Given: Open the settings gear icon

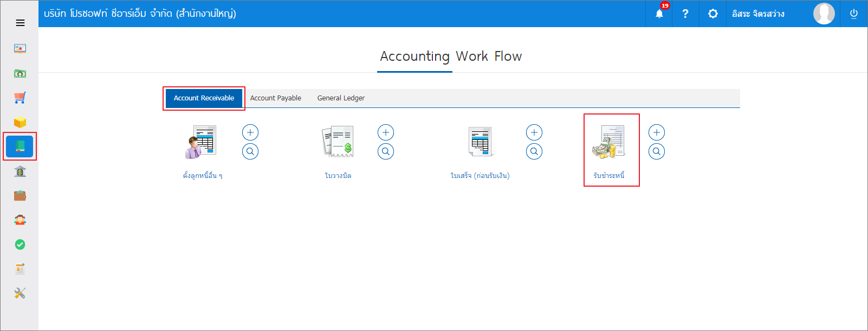Looking at the screenshot, I should (713, 14).
